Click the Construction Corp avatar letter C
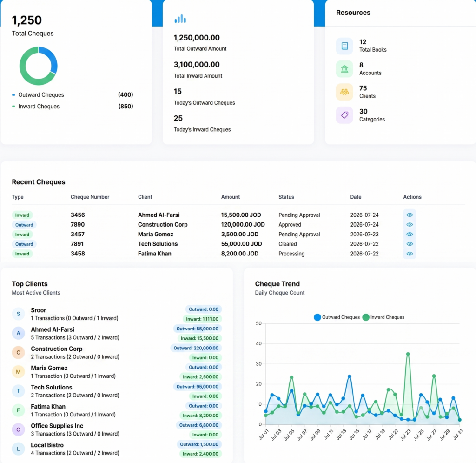 pos(18,352)
